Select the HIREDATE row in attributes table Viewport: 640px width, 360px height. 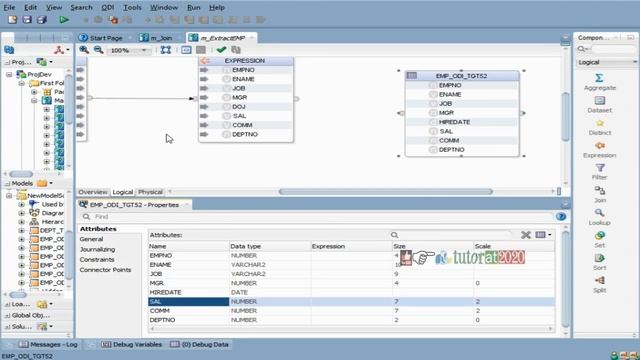click(x=351, y=292)
